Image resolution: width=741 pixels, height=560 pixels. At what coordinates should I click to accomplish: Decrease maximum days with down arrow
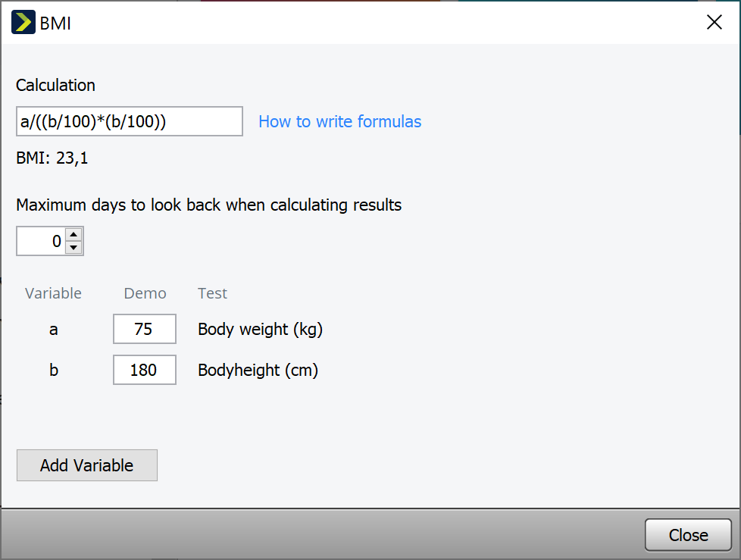coord(73,248)
